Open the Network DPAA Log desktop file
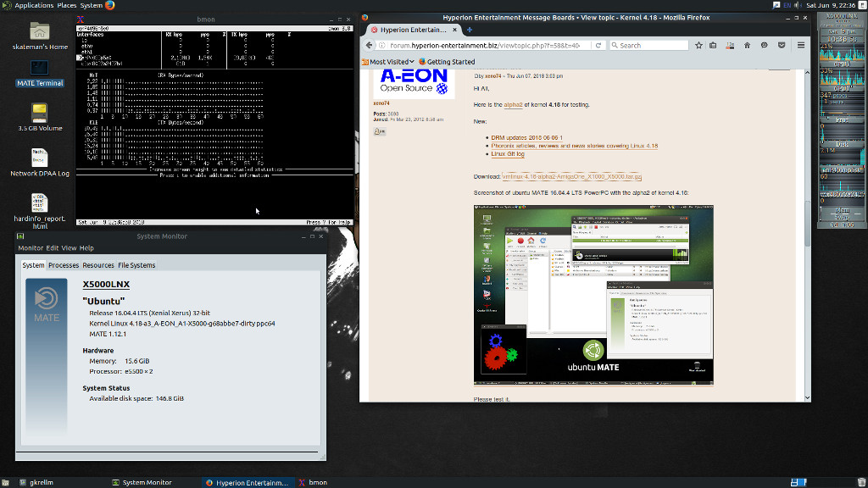The image size is (868, 488). pos(40,162)
